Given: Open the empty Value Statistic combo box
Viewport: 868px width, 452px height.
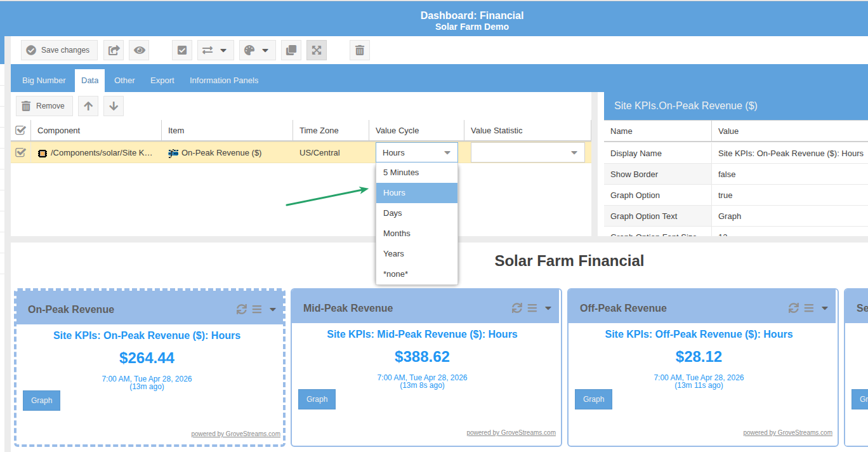Looking at the screenshot, I should click(x=528, y=153).
